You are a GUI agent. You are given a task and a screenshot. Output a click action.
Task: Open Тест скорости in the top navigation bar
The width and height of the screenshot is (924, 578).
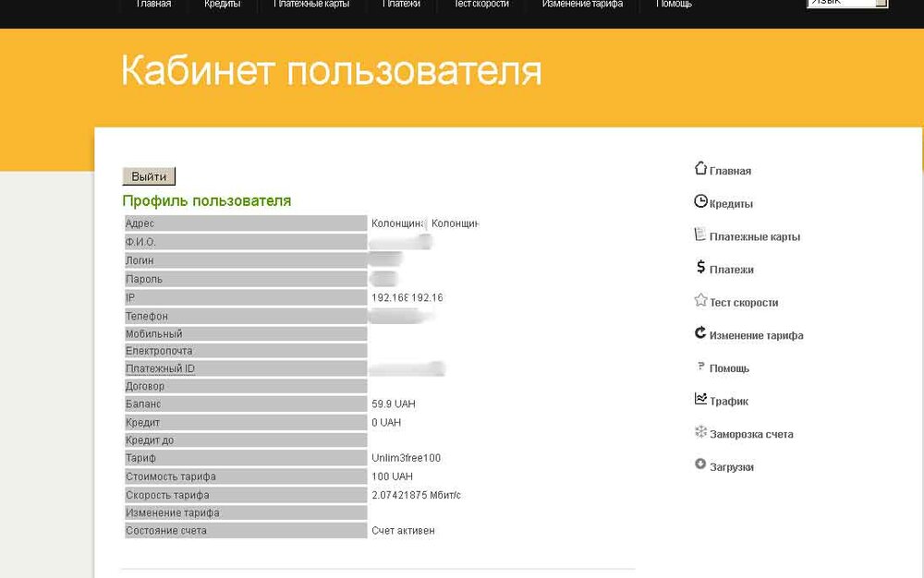coord(481,4)
